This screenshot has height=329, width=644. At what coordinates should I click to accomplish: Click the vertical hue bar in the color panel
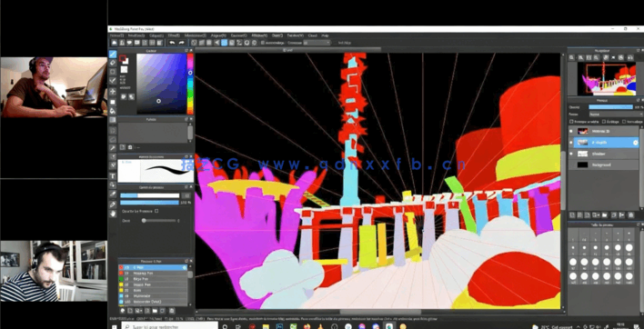tap(190, 84)
